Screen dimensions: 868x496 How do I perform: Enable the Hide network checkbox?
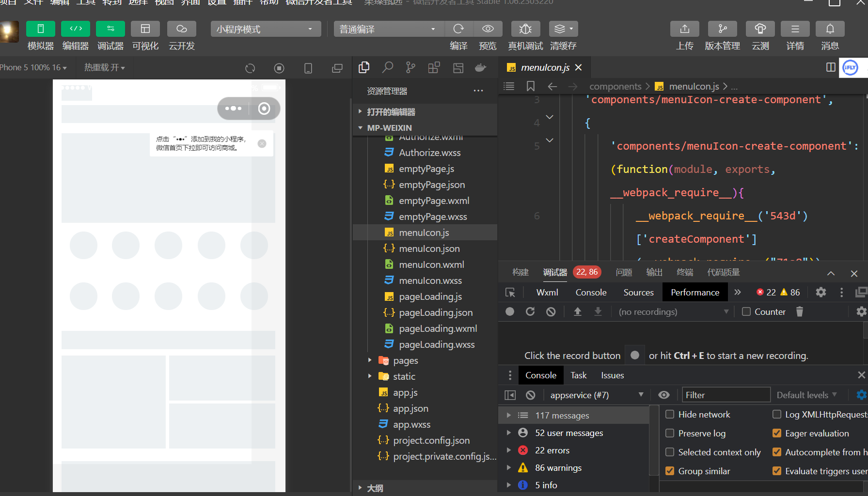[670, 414]
